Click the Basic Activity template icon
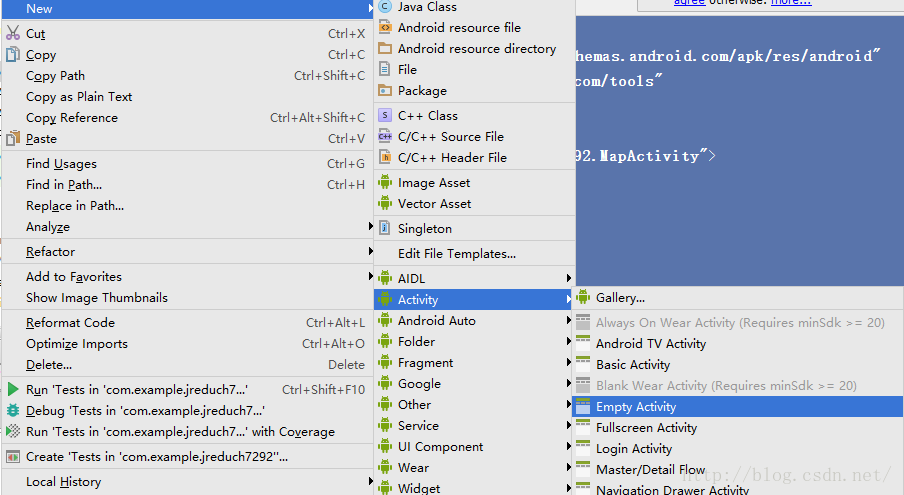This screenshot has width=904, height=495. pos(583,365)
